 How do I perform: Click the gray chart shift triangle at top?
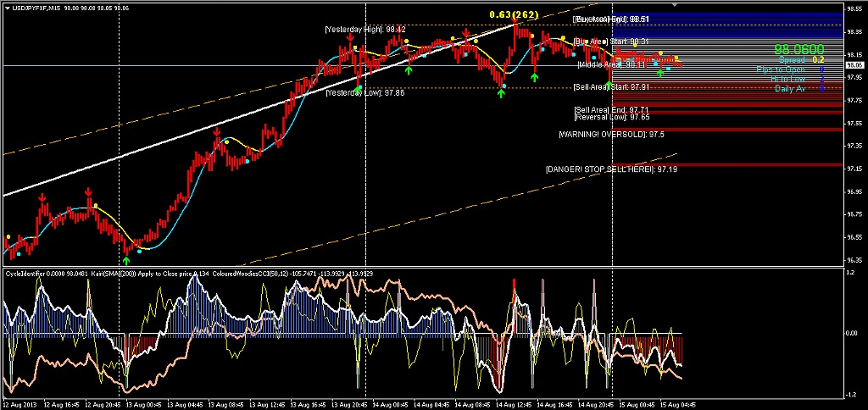[674, 4]
